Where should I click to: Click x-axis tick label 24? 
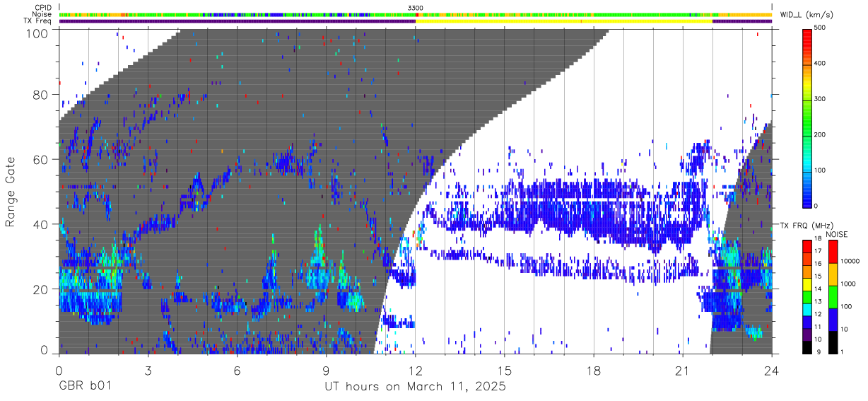point(771,370)
